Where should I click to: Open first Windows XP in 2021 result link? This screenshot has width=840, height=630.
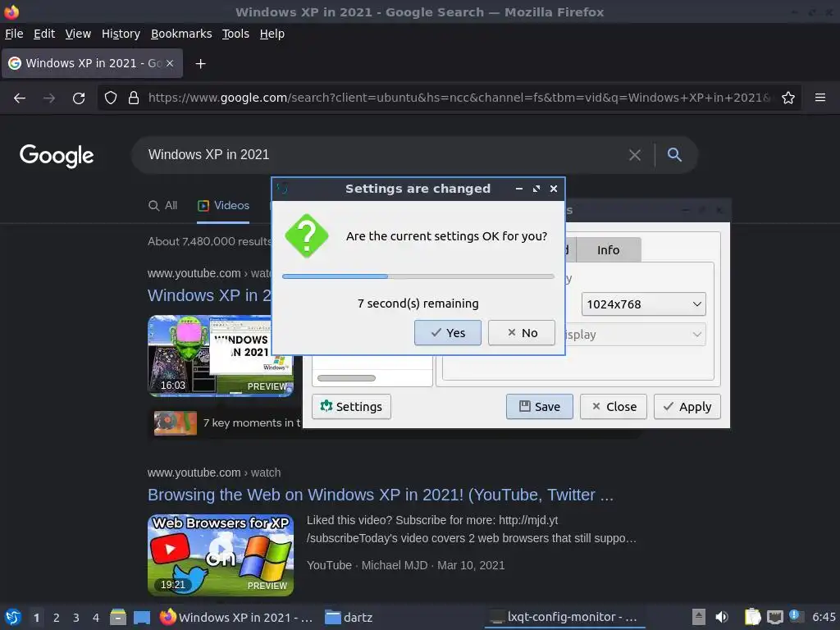tap(209, 295)
